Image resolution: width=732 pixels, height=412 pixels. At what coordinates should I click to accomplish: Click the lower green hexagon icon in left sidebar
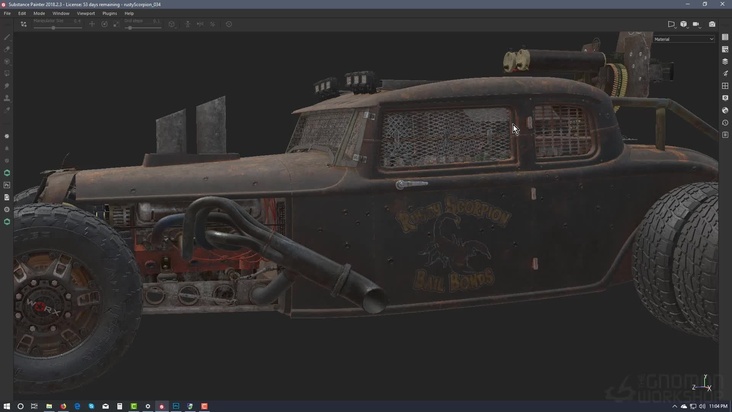tap(7, 222)
